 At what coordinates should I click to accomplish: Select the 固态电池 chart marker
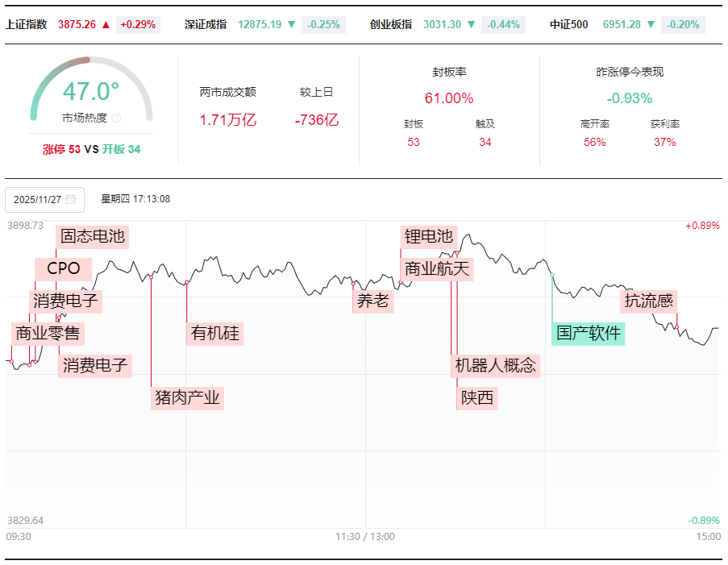[93, 236]
